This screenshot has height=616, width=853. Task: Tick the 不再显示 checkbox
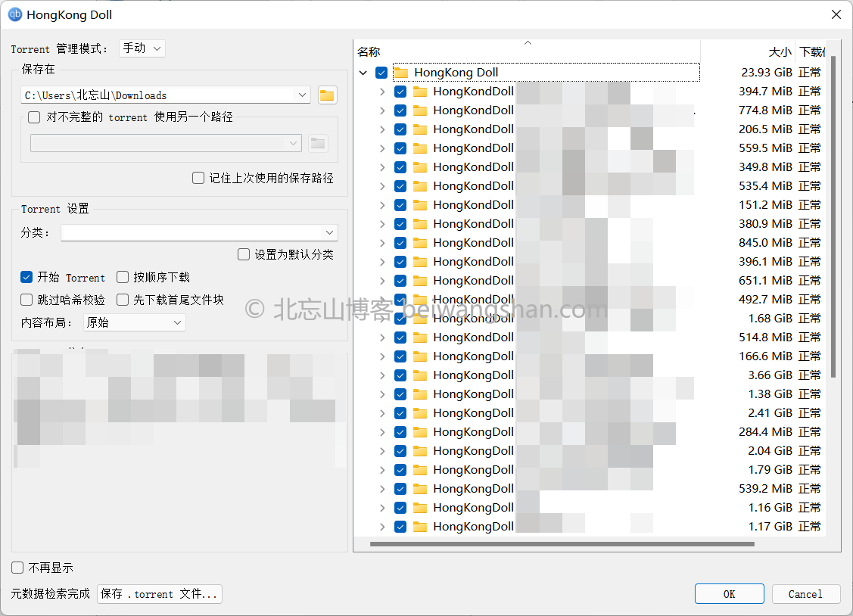pos(17,568)
